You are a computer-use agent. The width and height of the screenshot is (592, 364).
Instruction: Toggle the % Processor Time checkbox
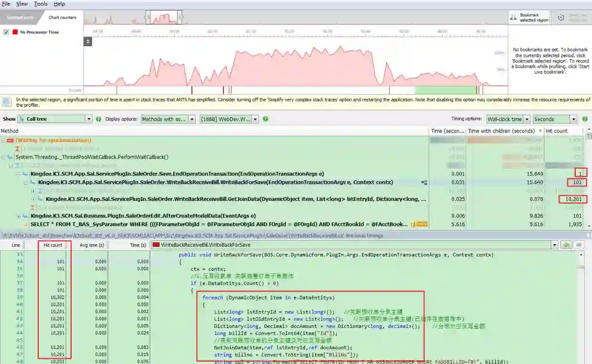[x=6, y=32]
